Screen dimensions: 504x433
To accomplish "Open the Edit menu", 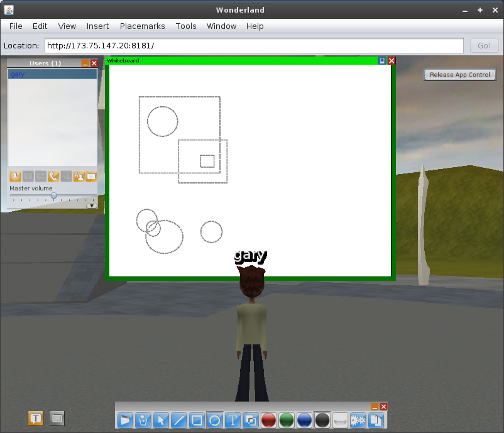I will pos(40,26).
